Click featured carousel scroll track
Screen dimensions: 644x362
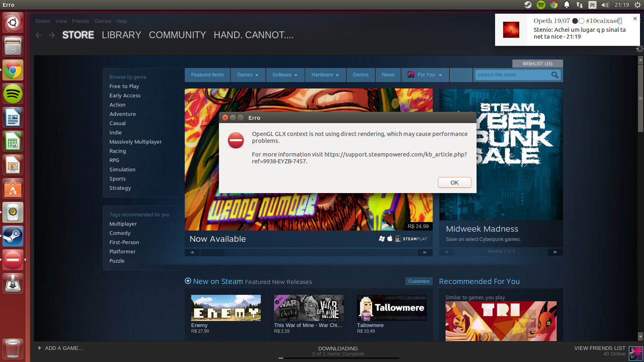tap(309, 253)
